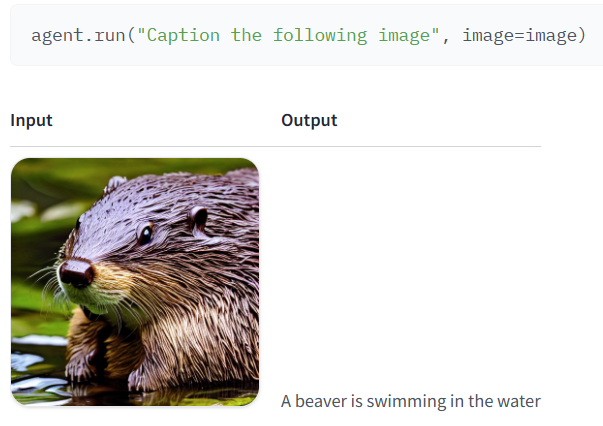The width and height of the screenshot is (603, 426).
Task: Click the beaver's nose in the image
Action: pyautogui.click(x=77, y=273)
